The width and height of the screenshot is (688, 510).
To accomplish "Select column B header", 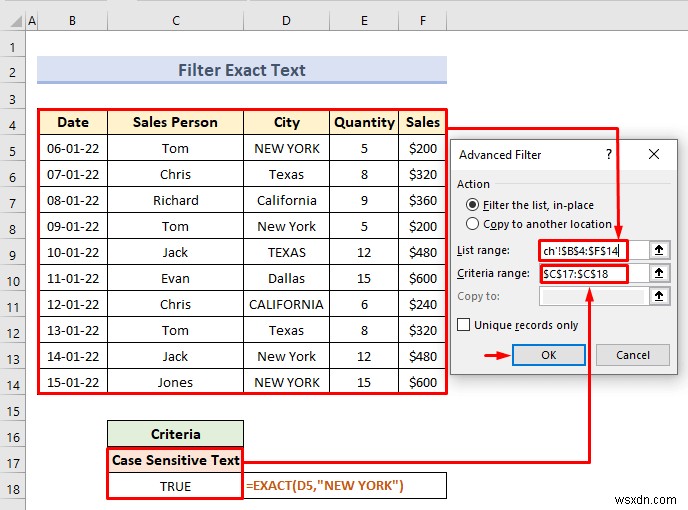I will tap(72, 21).
